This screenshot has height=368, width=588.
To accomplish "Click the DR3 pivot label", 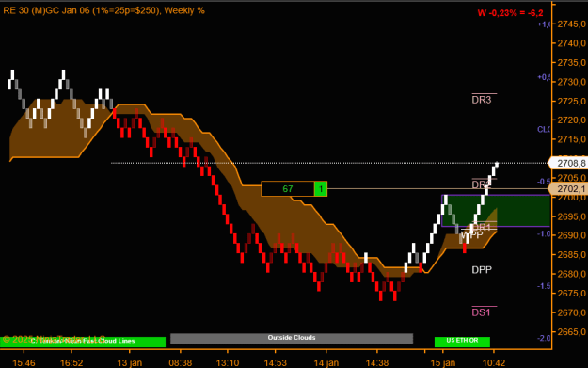I will [482, 100].
